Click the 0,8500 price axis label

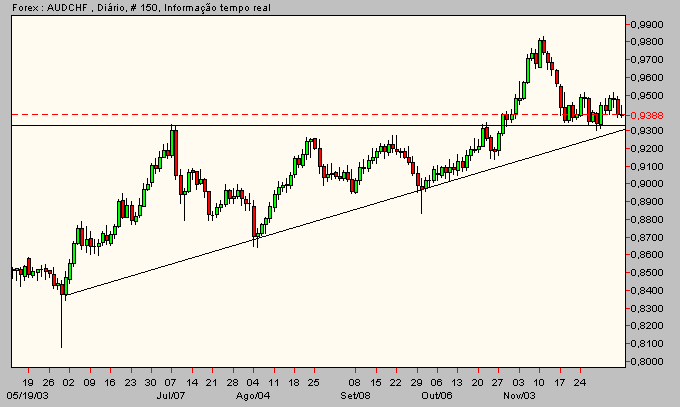pos(647,273)
